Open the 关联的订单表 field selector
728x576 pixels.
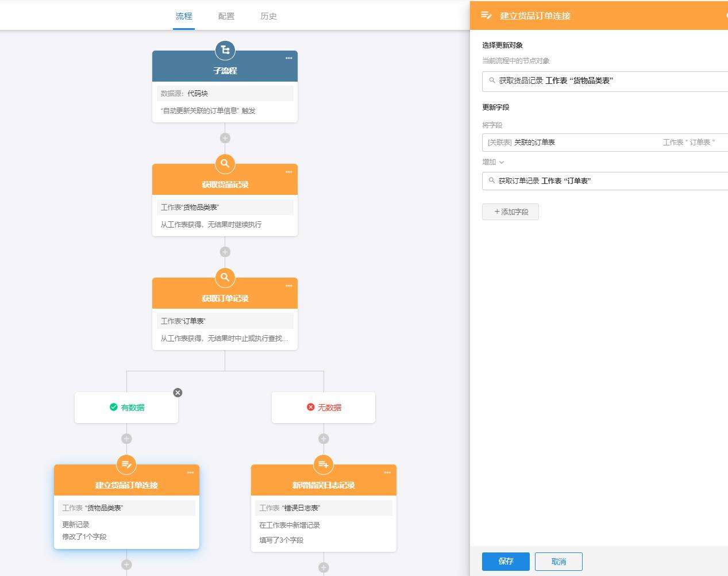pyautogui.click(x=605, y=143)
